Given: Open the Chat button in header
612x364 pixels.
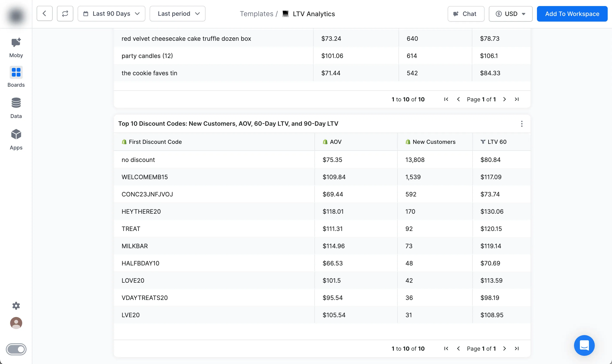Looking at the screenshot, I should pyautogui.click(x=466, y=14).
